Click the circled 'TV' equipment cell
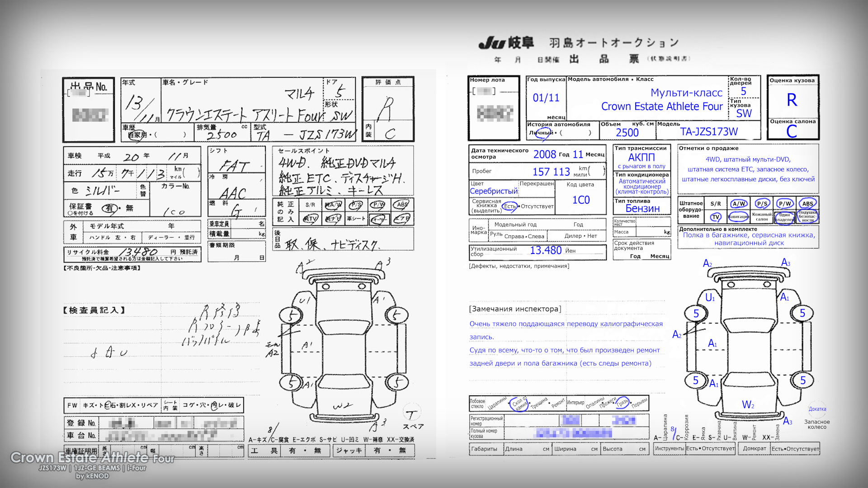 coord(716,217)
